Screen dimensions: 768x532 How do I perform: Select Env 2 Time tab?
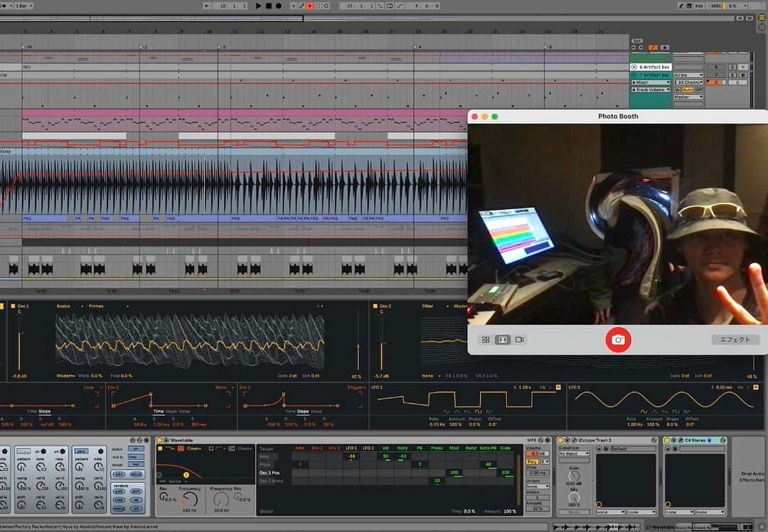click(x=158, y=411)
